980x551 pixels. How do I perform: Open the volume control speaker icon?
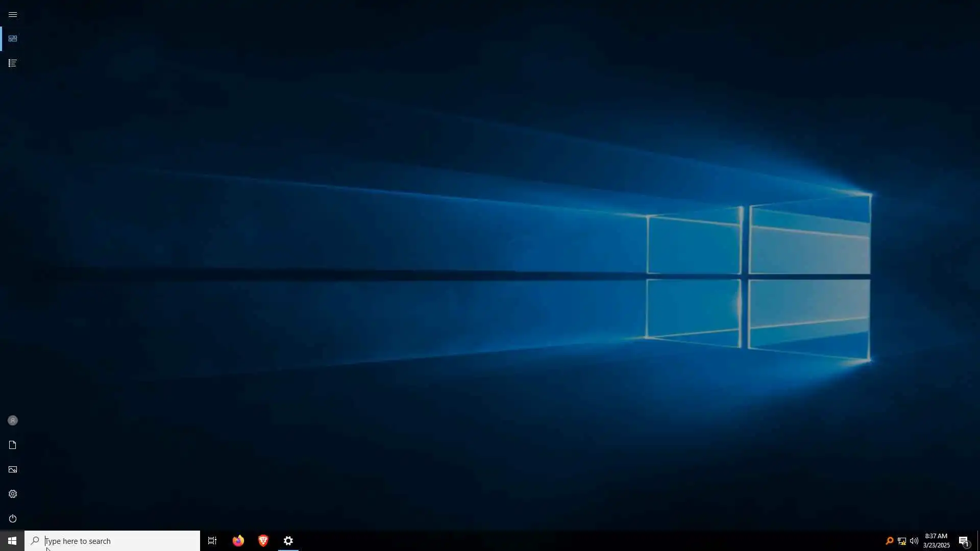tap(914, 541)
